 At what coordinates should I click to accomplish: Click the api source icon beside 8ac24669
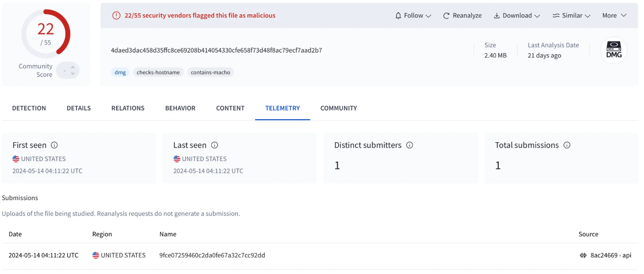click(x=583, y=255)
